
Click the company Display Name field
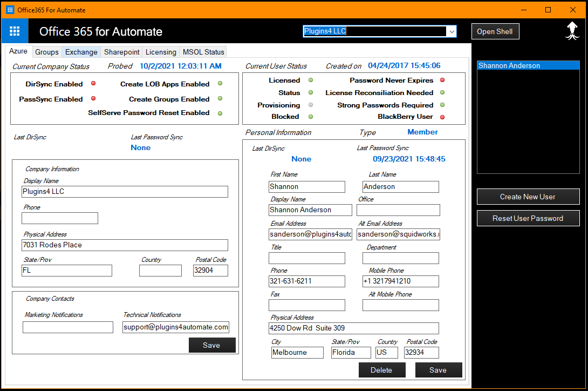pyautogui.click(x=125, y=192)
